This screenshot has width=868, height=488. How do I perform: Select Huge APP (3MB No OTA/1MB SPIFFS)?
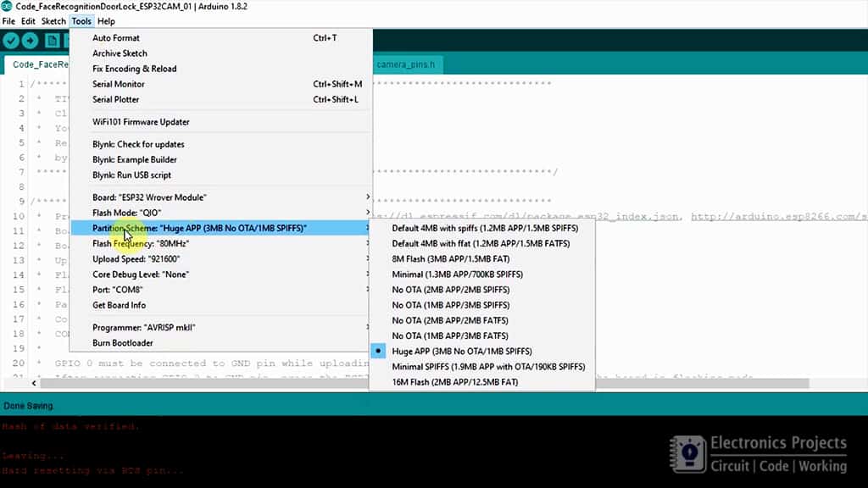click(482, 352)
